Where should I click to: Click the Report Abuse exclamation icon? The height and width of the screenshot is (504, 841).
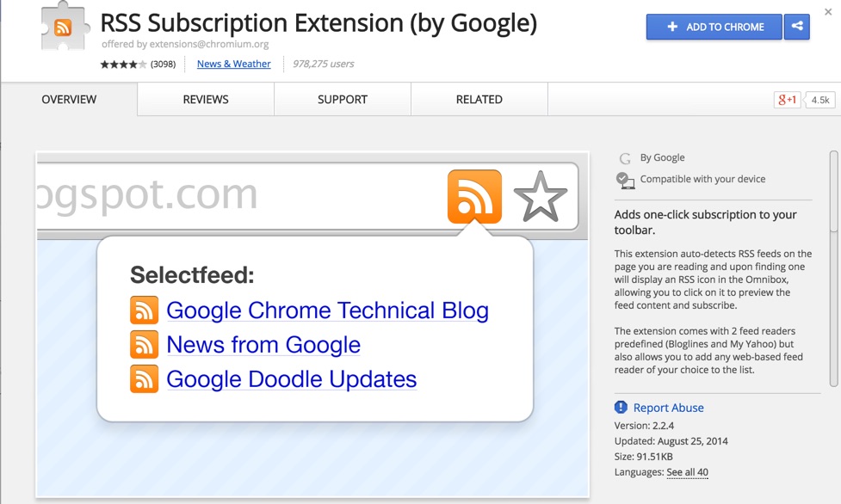621,408
